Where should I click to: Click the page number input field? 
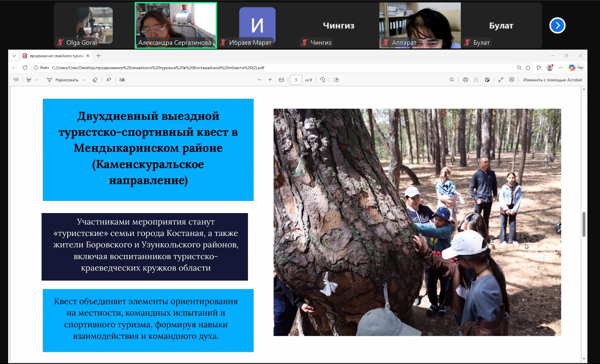pyautogui.click(x=296, y=80)
